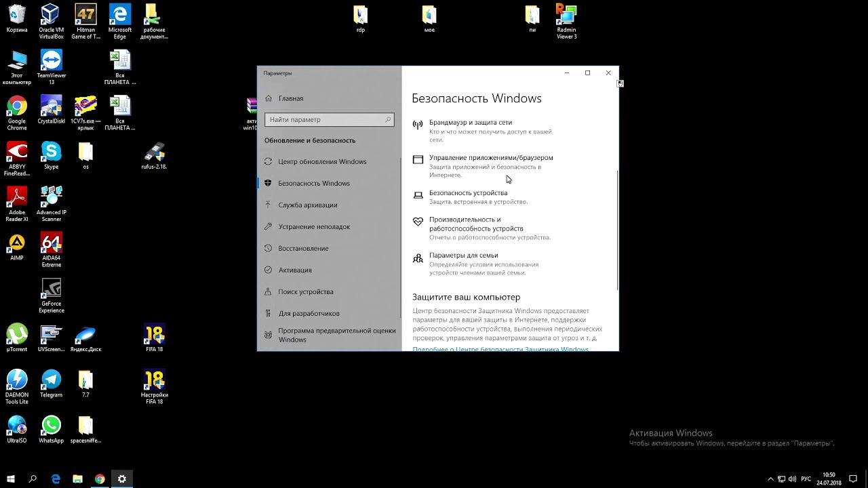This screenshot has height=488, width=868.
Task: Click the Settings window vertical scrollbar
Action: (x=617, y=229)
